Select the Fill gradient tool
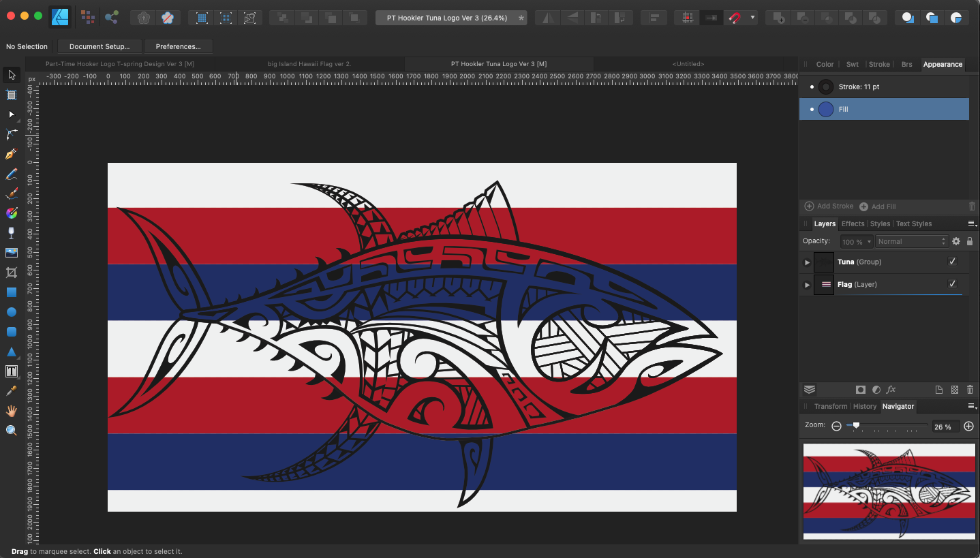Viewport: 980px width, 558px height. pos(12,213)
